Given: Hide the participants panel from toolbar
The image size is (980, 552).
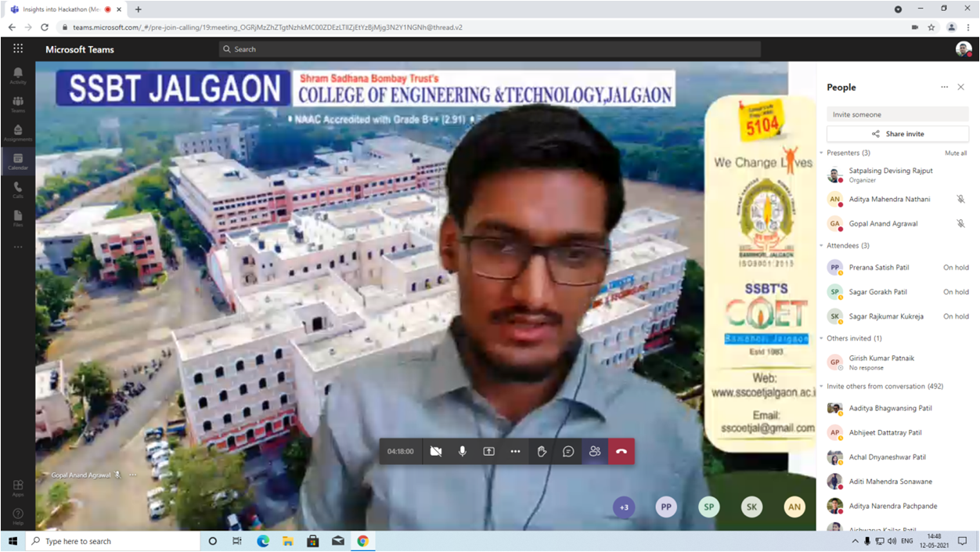Looking at the screenshot, I should click(595, 451).
